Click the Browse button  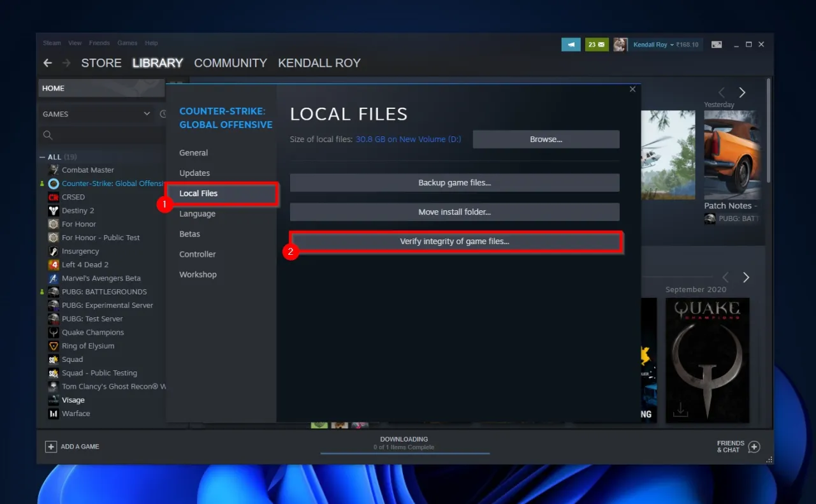(546, 140)
